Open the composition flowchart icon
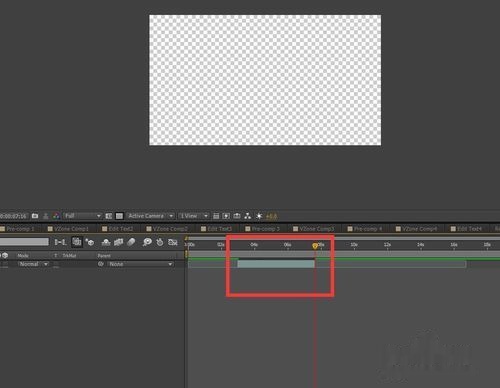This screenshot has height=388, width=500. pyautogui.click(x=247, y=216)
